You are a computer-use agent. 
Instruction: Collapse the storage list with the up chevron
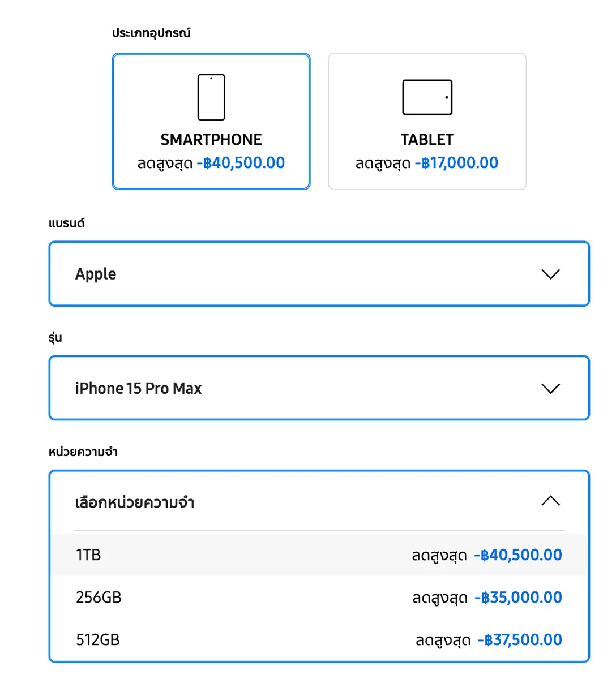point(550,501)
